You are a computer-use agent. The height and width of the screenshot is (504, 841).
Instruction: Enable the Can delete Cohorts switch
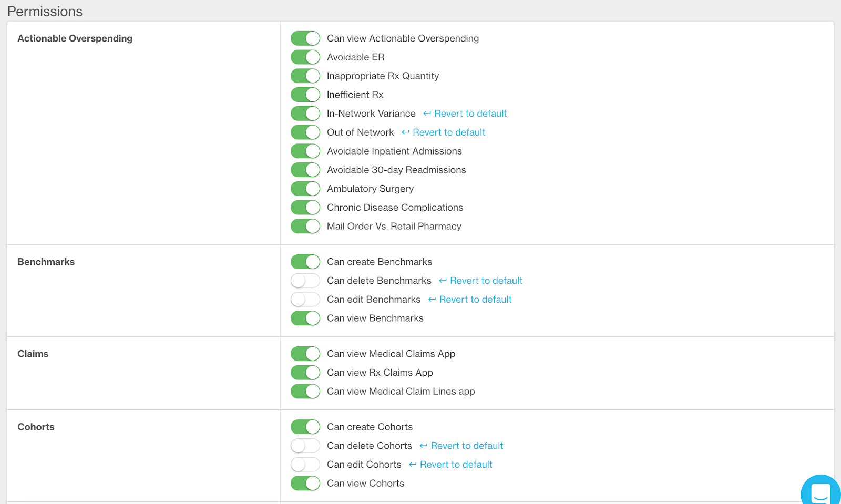(305, 446)
